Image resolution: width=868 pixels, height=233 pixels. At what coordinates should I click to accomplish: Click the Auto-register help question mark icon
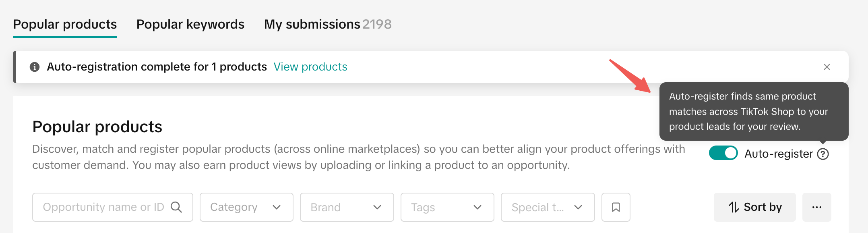[823, 154]
